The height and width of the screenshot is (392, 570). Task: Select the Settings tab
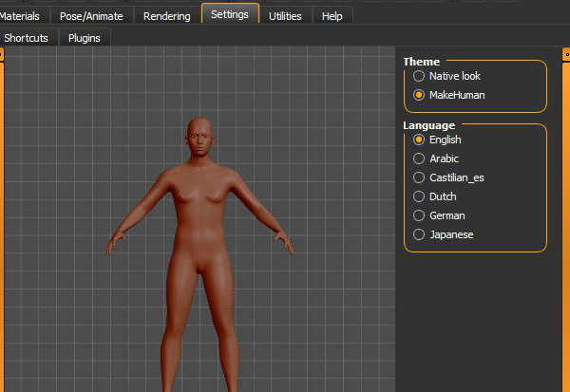tap(230, 15)
